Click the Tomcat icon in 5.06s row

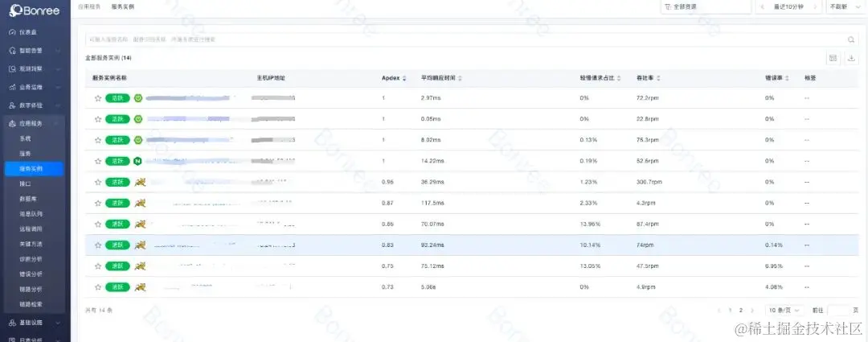(x=140, y=287)
